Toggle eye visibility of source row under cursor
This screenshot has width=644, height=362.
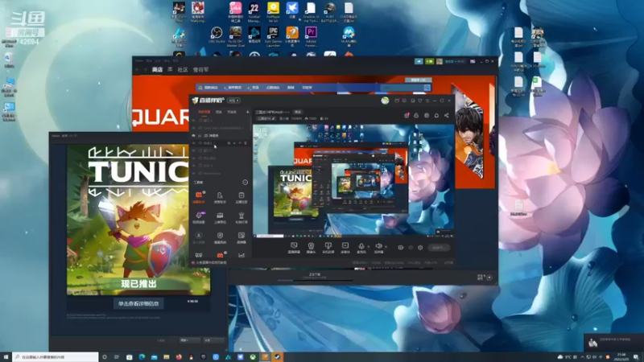[x=194, y=143]
